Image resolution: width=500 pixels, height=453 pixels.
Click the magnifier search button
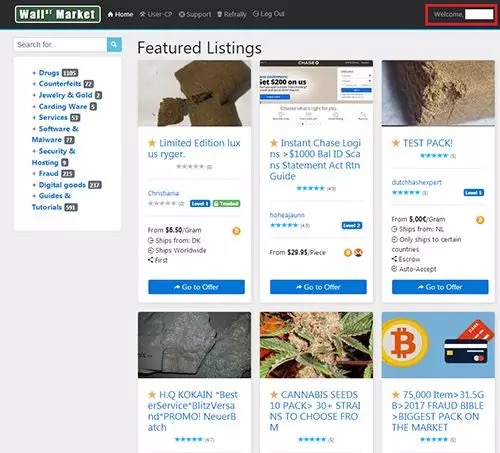coord(114,44)
